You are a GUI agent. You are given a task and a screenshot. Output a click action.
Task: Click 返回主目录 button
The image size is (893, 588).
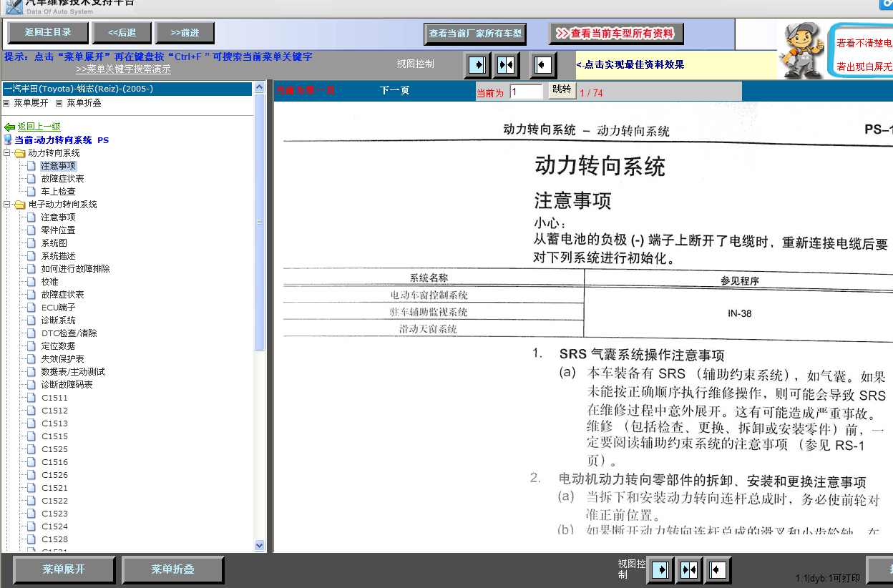coord(48,32)
